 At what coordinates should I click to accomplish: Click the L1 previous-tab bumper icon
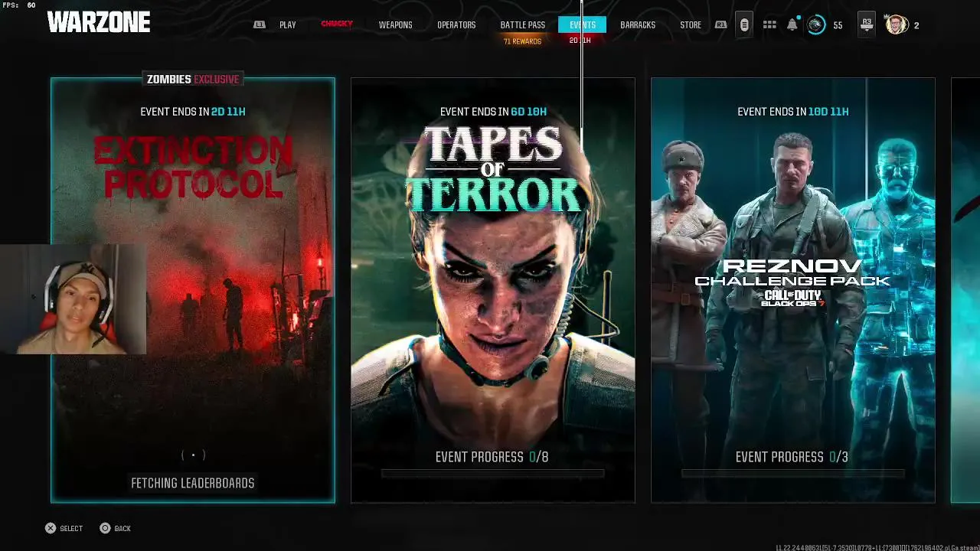[260, 25]
